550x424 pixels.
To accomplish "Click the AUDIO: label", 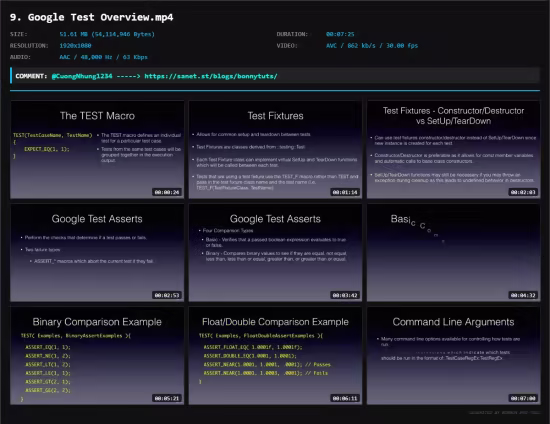I will (20, 57).
